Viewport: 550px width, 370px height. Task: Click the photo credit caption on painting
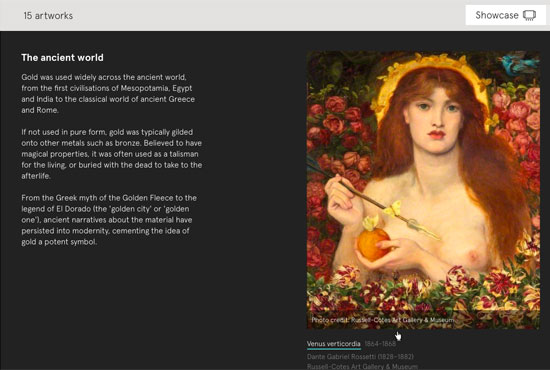pyautogui.click(x=383, y=320)
